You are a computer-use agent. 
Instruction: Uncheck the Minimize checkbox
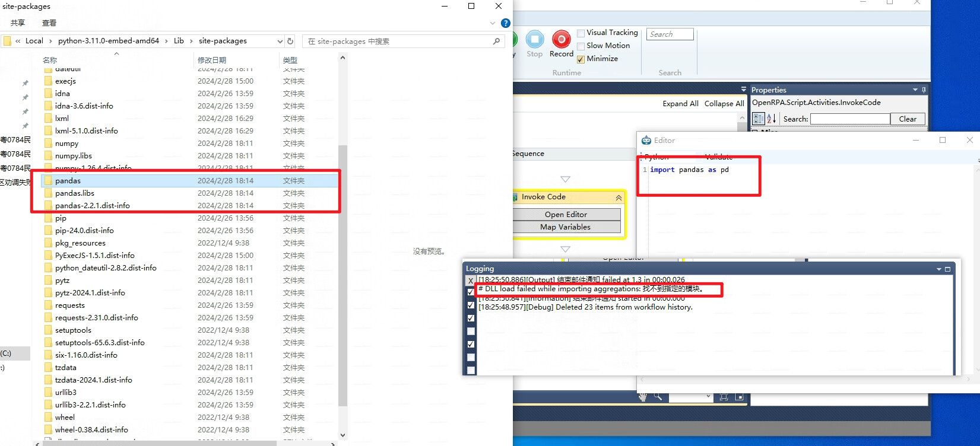coord(581,59)
